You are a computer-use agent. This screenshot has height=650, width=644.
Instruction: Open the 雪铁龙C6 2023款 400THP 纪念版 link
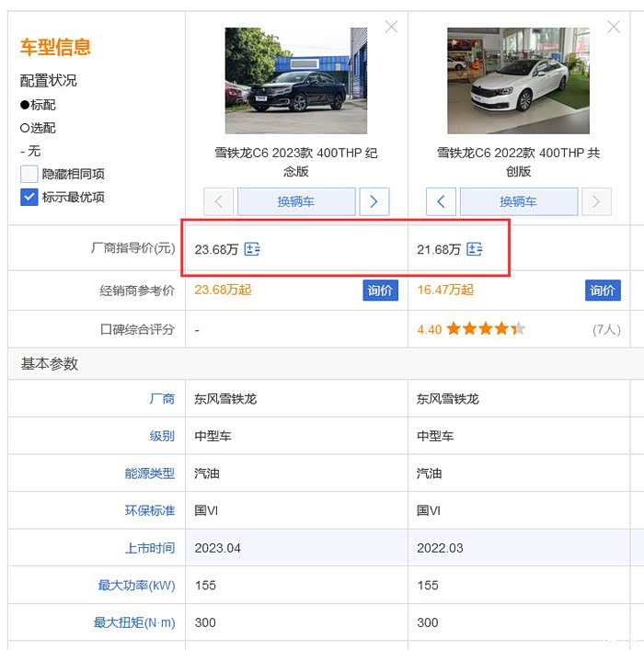(296, 162)
